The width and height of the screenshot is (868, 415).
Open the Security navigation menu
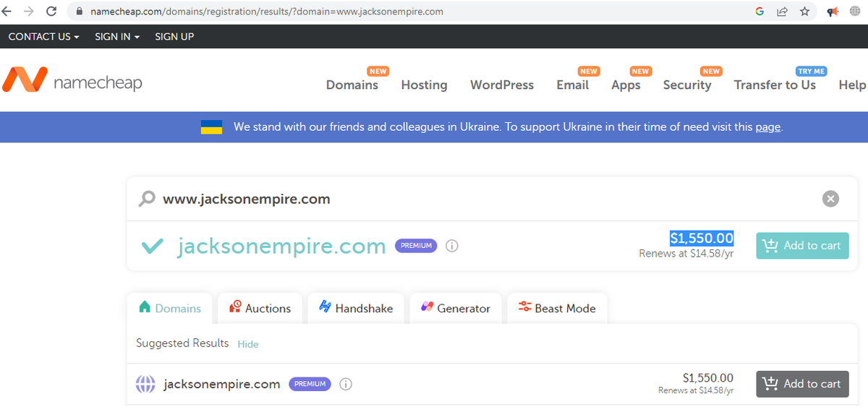[x=687, y=85]
